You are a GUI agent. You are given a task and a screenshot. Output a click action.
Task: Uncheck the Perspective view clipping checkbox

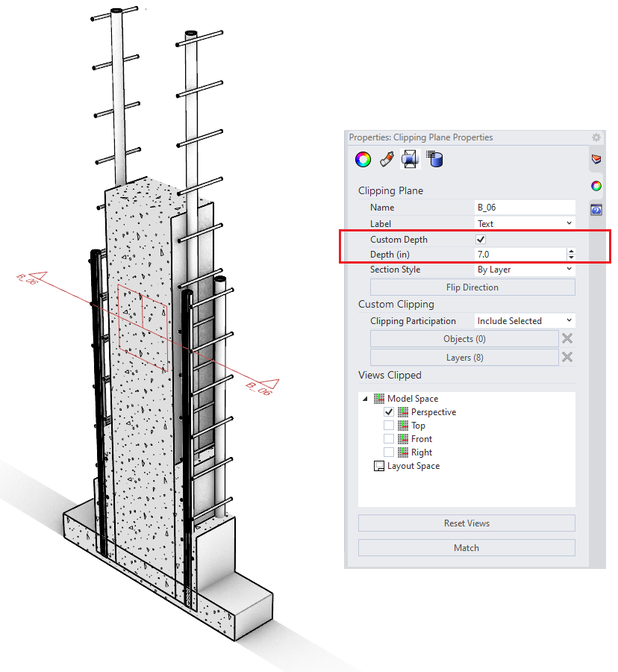click(389, 412)
